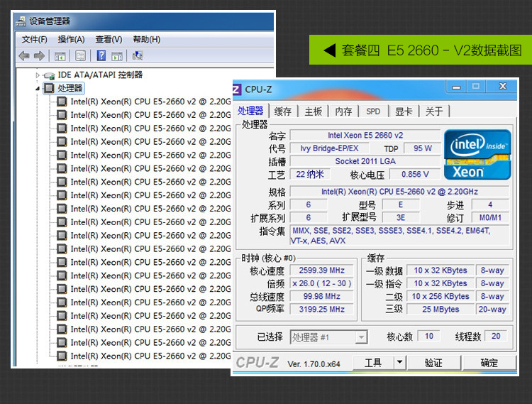
Task: Click the scan for hardware changes icon
Action: (138, 55)
